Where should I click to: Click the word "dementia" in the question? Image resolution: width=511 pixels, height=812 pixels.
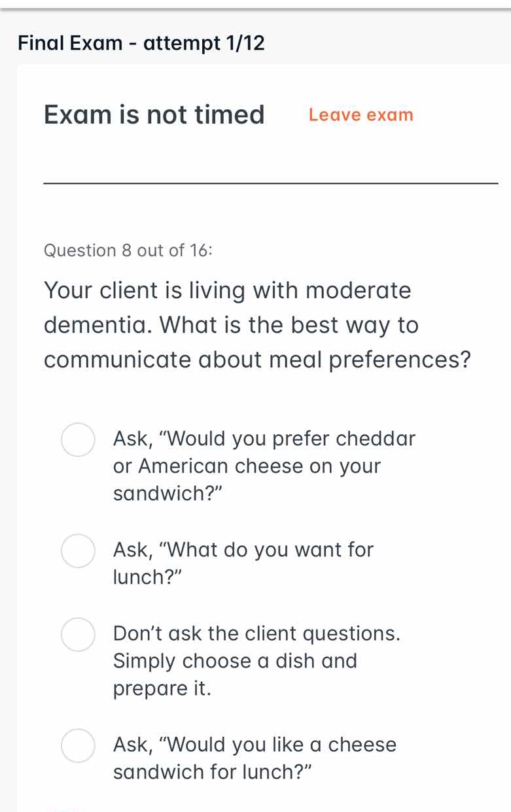tap(85, 325)
